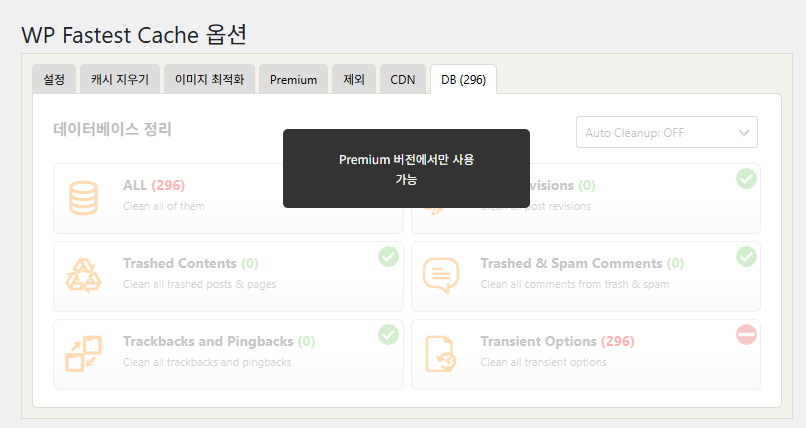The image size is (806, 428).
Task: Open the 설정 tab
Action: coord(54,80)
